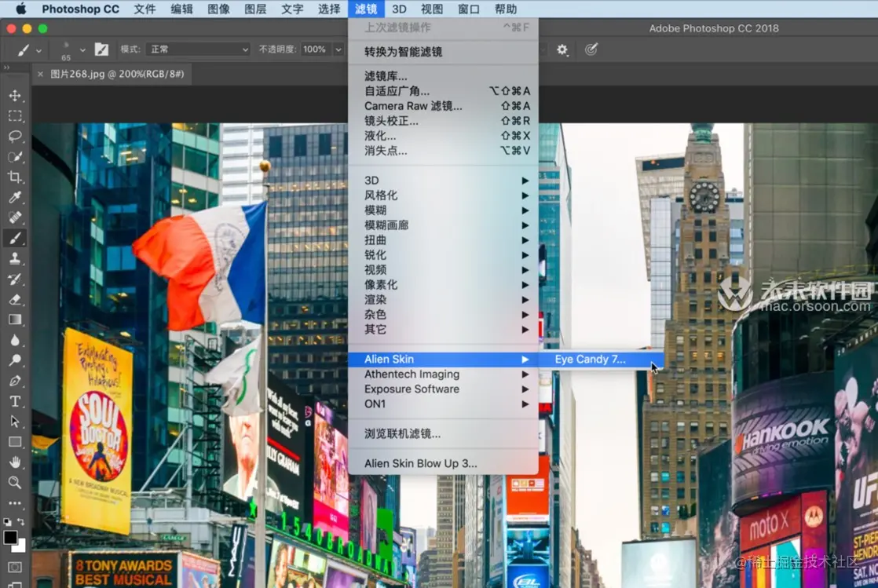Select the Lasso tool
Screen dimensions: 878x588
15,136
